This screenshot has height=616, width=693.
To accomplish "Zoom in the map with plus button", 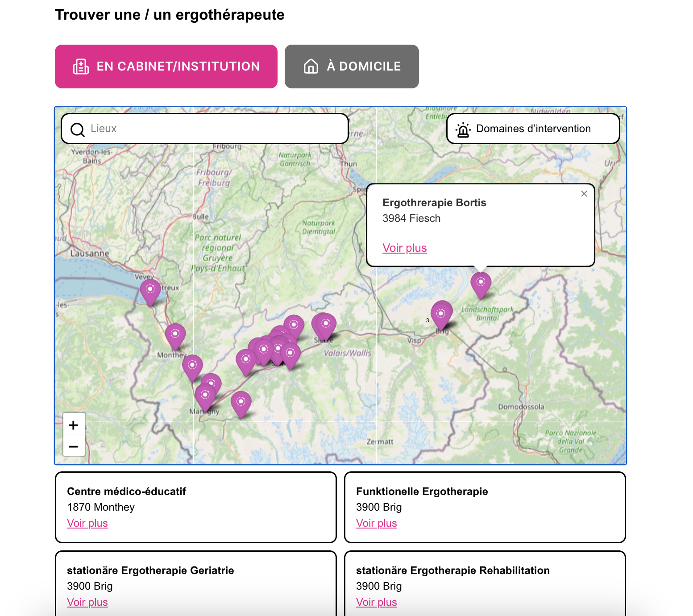I will [x=74, y=425].
